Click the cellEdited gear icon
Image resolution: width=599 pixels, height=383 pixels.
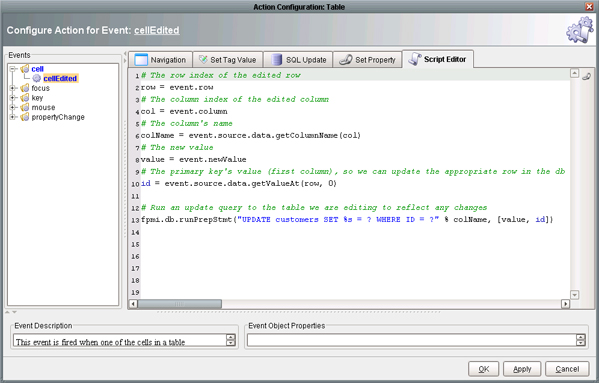tap(37, 78)
